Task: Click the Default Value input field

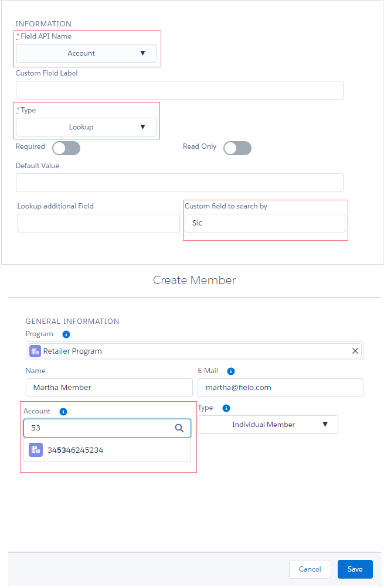Action: click(x=179, y=183)
